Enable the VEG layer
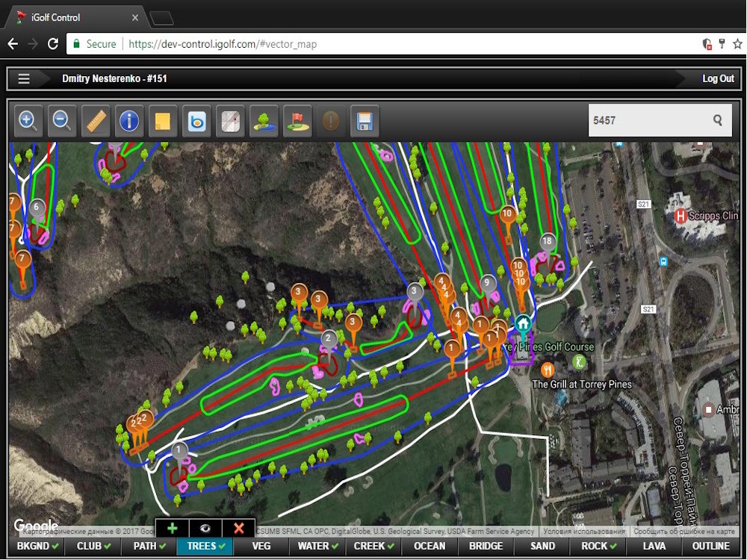 261,547
